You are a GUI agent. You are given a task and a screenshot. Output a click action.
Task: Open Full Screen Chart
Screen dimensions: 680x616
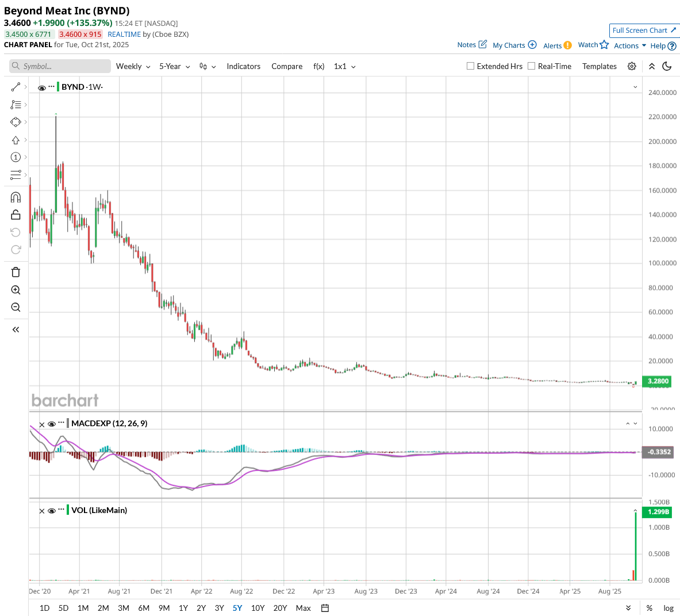pos(644,30)
